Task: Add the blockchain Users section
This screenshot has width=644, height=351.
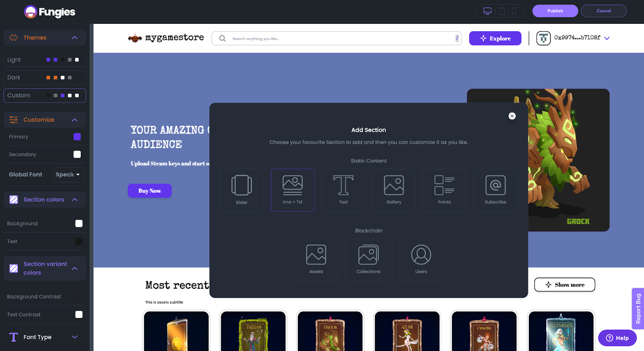Action: 421,259
